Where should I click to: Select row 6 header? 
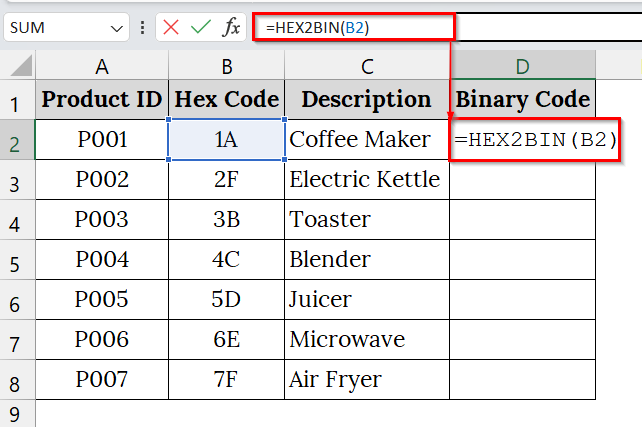(x=17, y=300)
